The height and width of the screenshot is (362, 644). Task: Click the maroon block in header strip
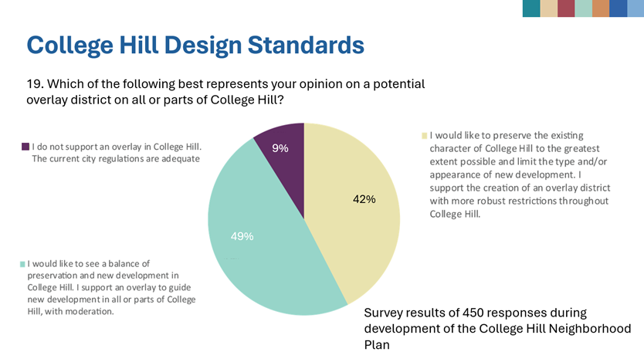(566, 8)
